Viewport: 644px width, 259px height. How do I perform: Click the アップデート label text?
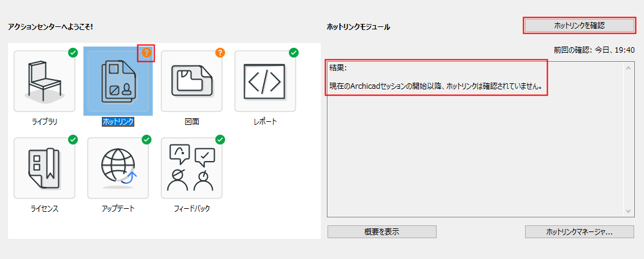(118, 209)
